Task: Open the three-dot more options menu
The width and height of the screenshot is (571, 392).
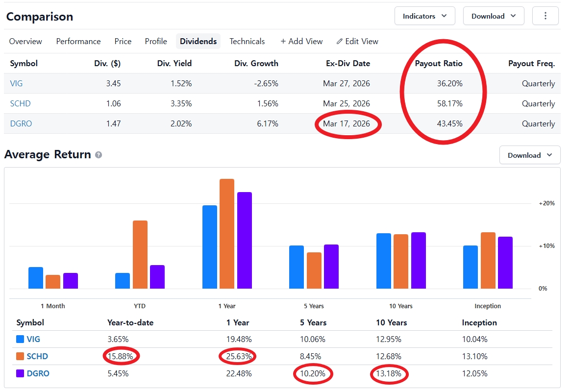Action: pyautogui.click(x=545, y=16)
